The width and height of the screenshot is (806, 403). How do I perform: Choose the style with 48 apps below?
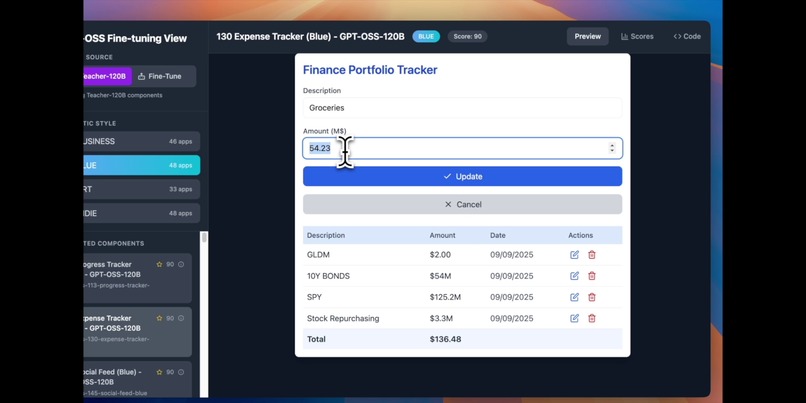(x=141, y=213)
